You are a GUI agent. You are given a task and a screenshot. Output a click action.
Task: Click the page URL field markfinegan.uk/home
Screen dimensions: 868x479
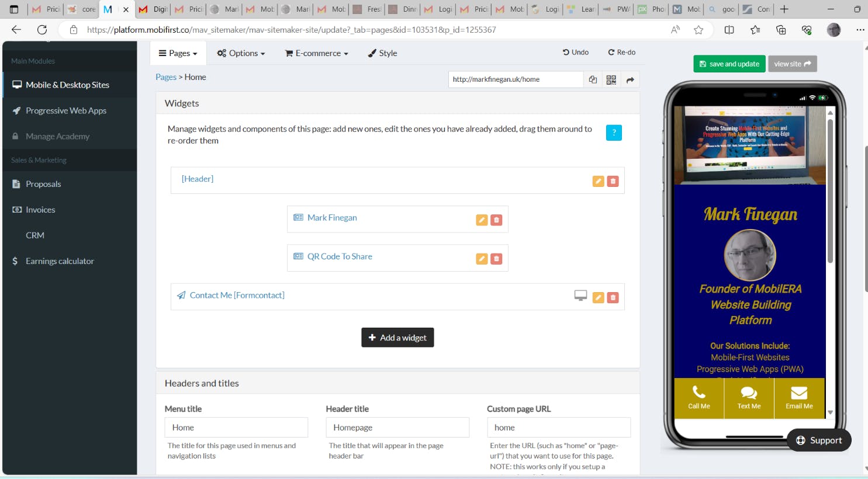(x=516, y=80)
